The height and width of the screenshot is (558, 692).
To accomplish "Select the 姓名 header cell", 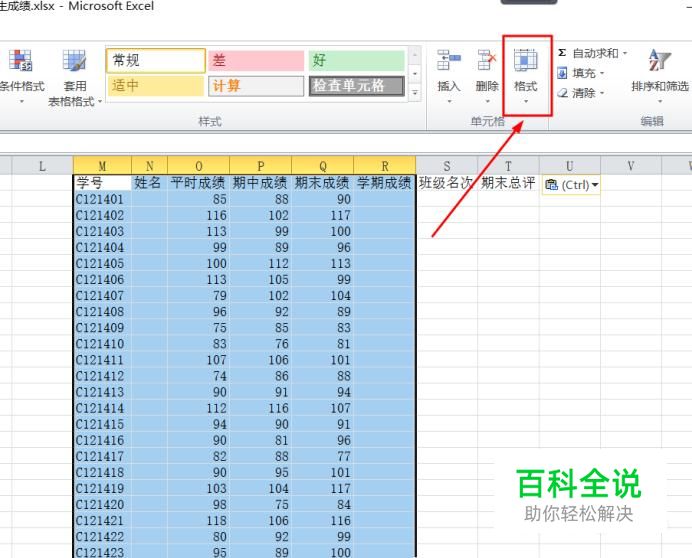I will [150, 183].
